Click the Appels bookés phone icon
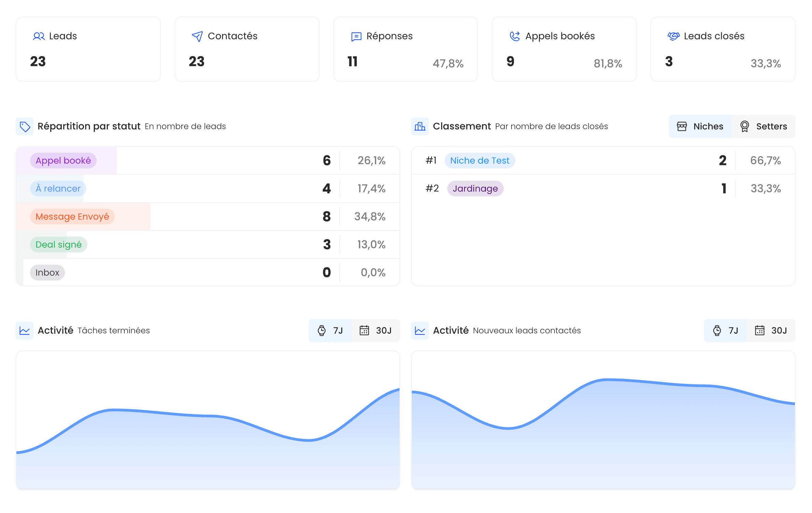Screen dimensions: 812x513 [x=515, y=36]
